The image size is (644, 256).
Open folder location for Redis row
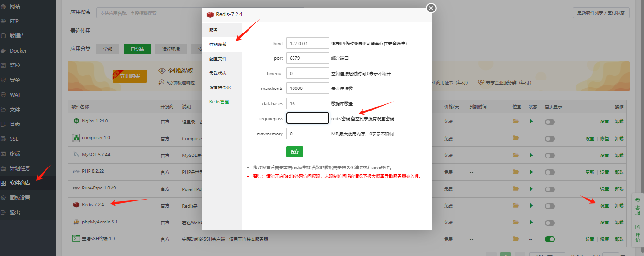(516, 205)
